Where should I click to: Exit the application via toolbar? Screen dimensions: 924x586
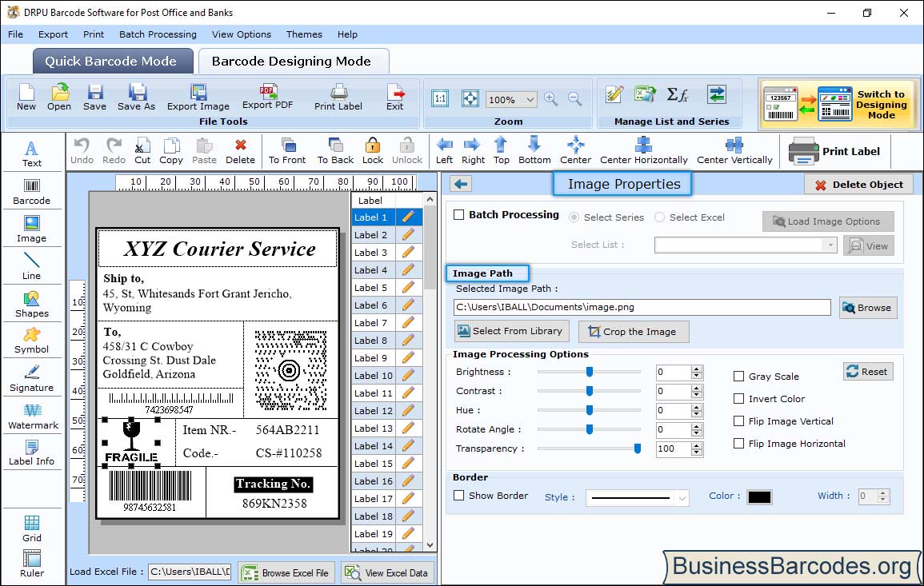click(395, 98)
